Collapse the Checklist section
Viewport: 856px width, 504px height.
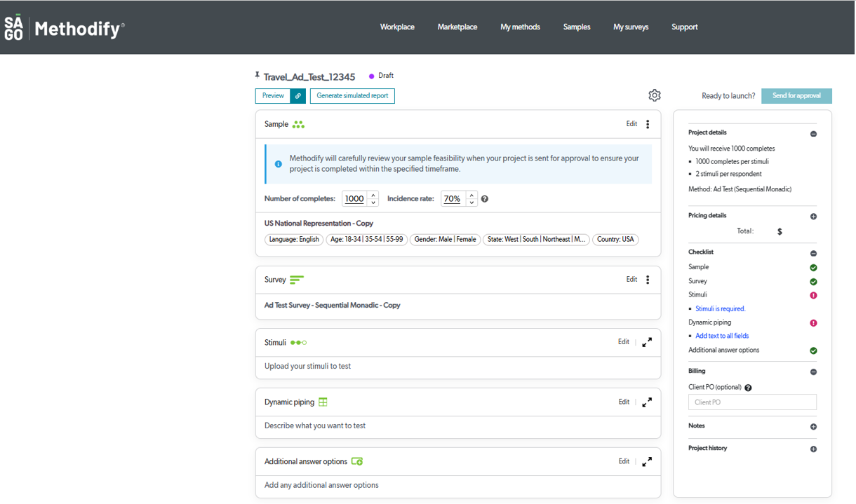813,253
